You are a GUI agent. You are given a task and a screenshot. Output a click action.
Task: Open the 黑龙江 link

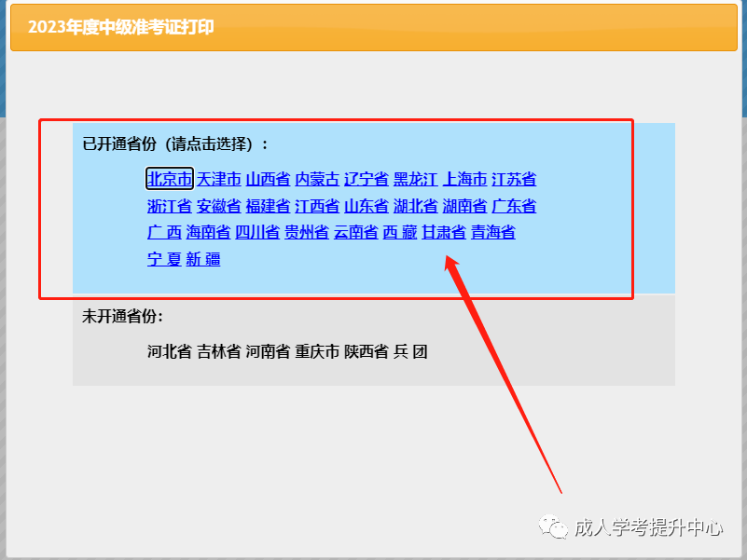pos(415,179)
